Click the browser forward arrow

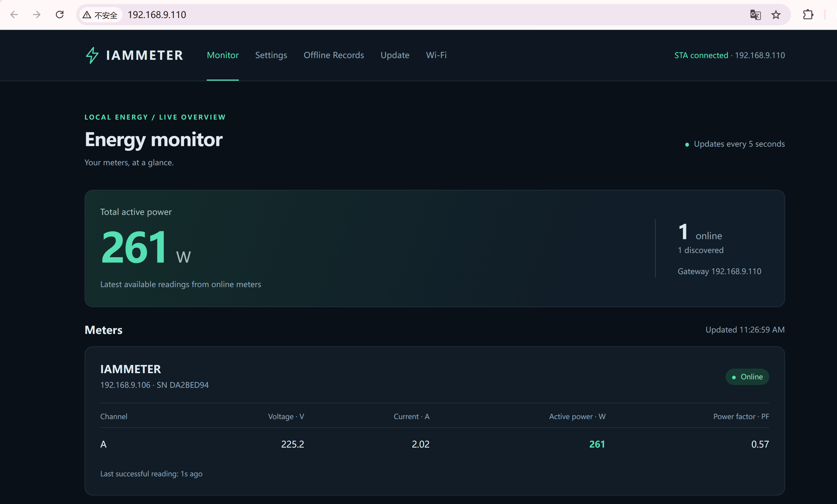pos(37,15)
